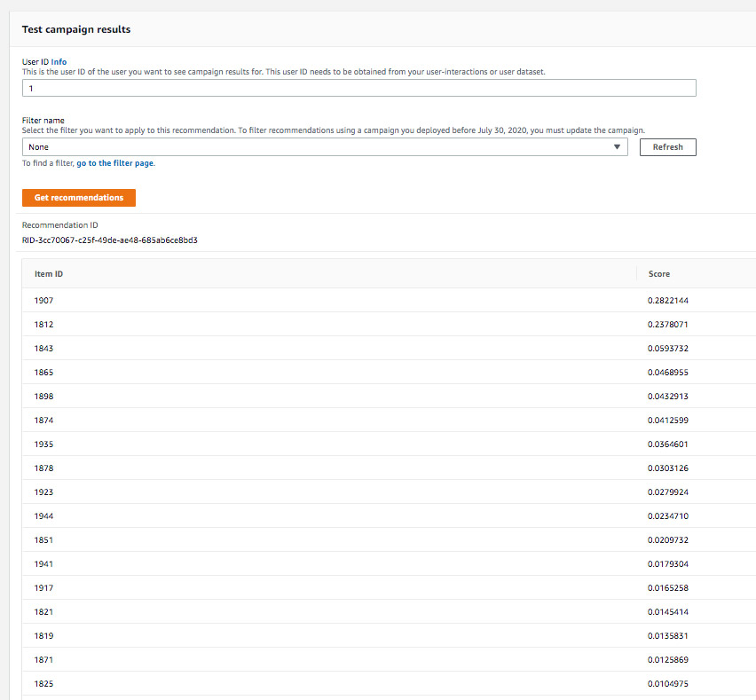Click score value 0.0135831
756x700 pixels.
pos(668,636)
